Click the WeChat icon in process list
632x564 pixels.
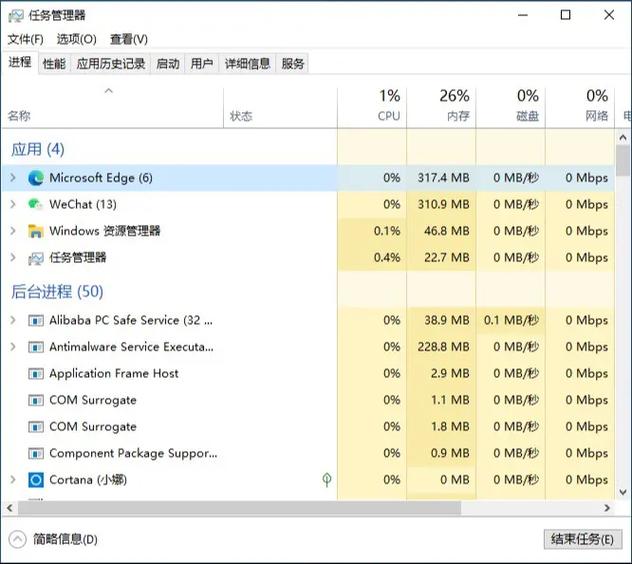click(36, 204)
